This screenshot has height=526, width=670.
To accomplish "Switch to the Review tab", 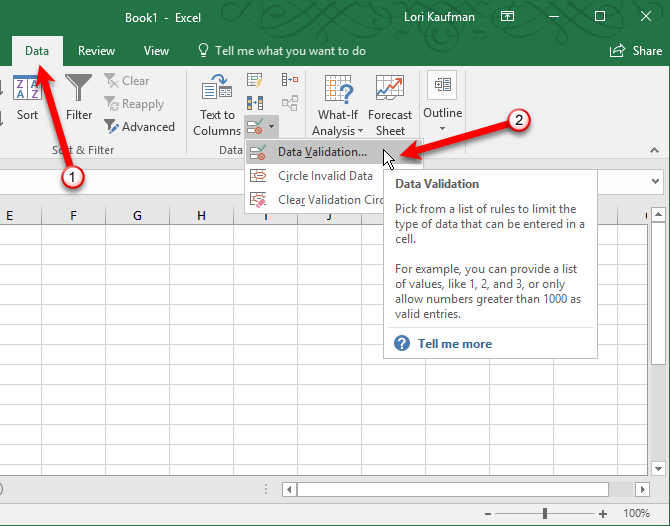I will [x=96, y=50].
